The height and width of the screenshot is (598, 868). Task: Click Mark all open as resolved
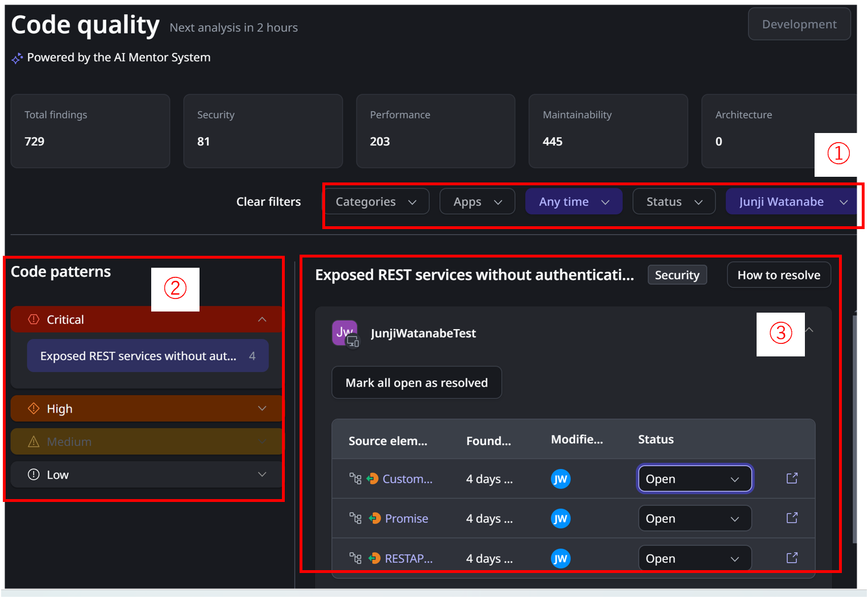pyautogui.click(x=417, y=383)
